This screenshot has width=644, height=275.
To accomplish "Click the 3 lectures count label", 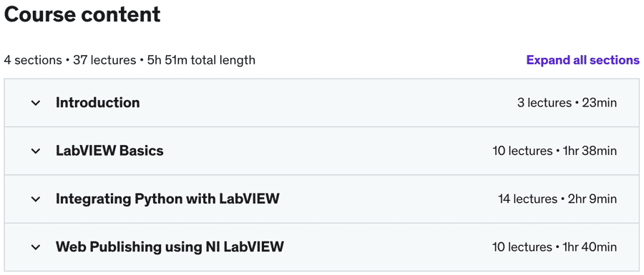I will pyautogui.click(x=545, y=103).
